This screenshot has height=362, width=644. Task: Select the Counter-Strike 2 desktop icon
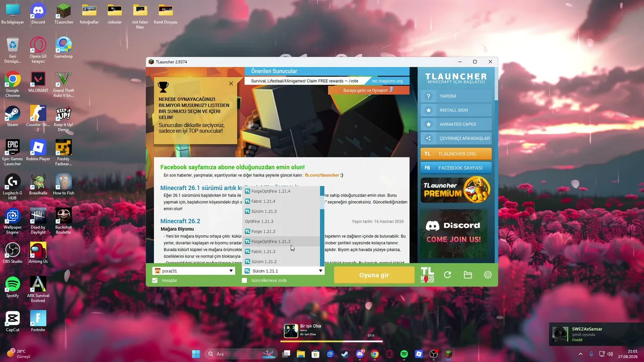pyautogui.click(x=38, y=118)
